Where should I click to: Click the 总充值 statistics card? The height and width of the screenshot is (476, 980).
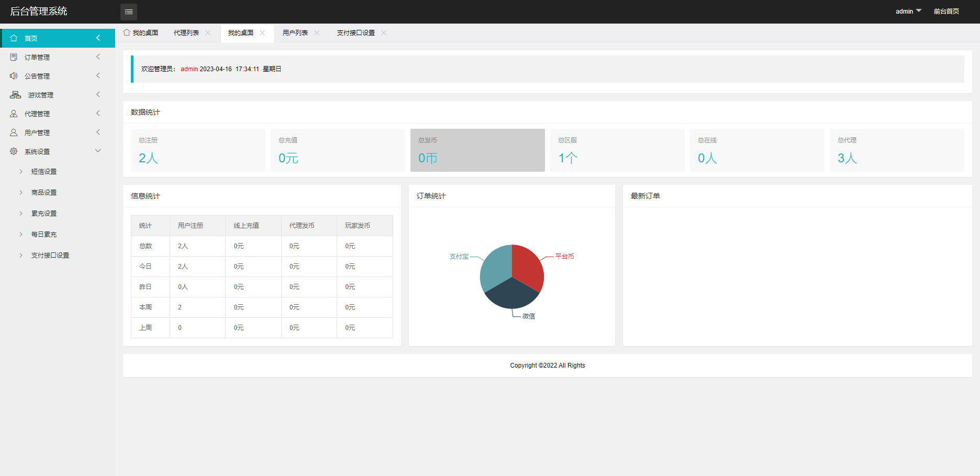[x=338, y=150]
